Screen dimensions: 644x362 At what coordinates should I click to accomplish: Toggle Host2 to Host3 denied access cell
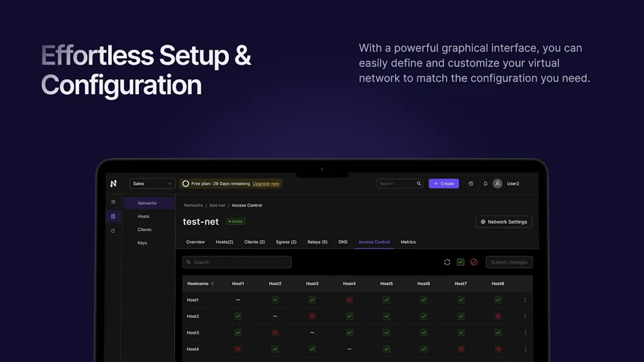(x=312, y=316)
